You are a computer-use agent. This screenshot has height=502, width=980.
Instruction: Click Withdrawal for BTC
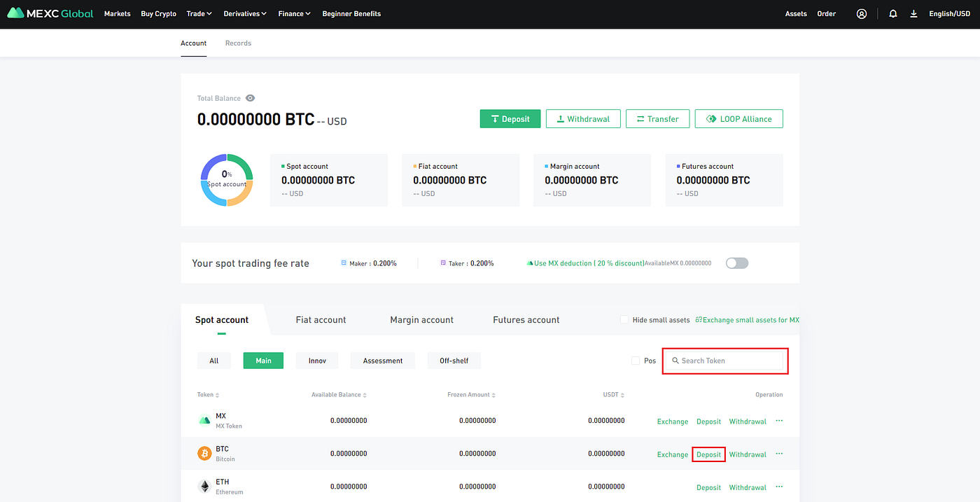pyautogui.click(x=748, y=454)
